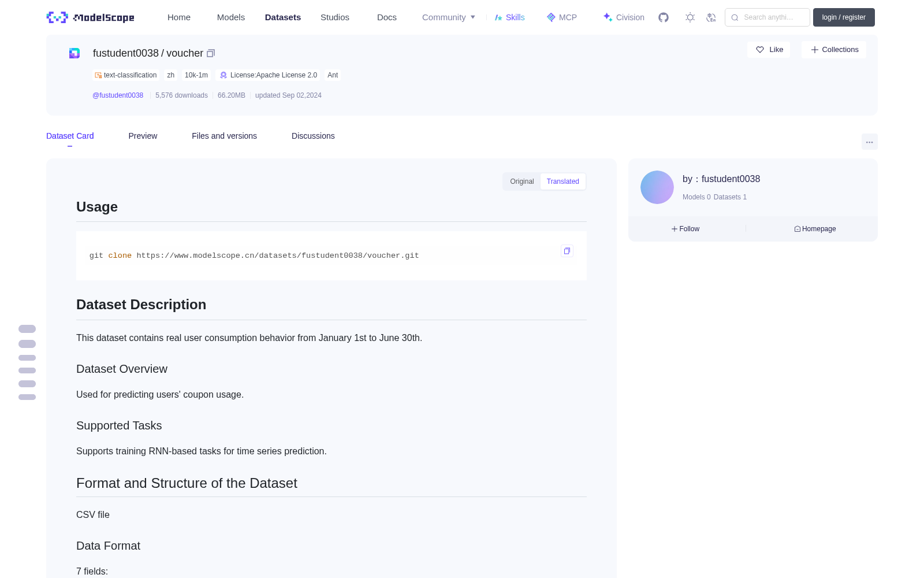
Task: Click the 10k-1m size tag
Action: coord(196,75)
